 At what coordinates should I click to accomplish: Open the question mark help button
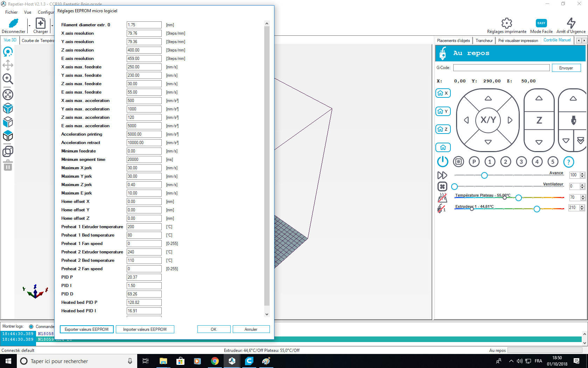(568, 162)
